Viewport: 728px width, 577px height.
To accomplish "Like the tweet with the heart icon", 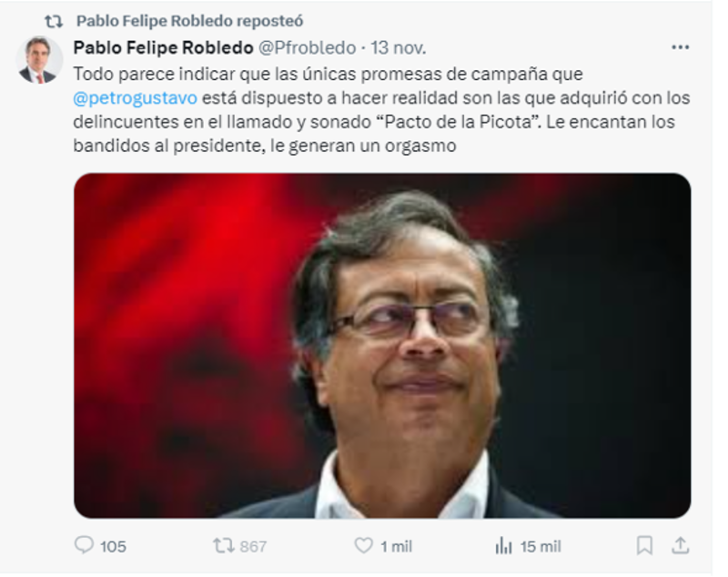I will 363,545.
